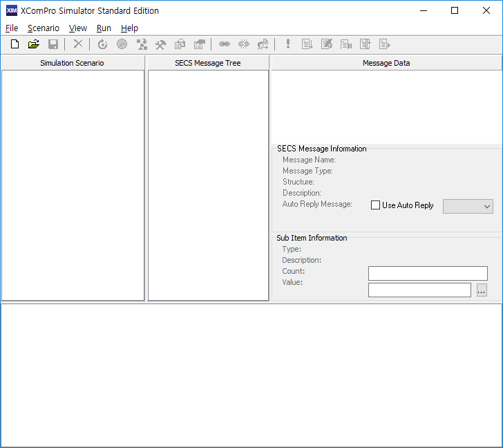503x448 pixels.
Task: Click the Sub Item Information group title
Action: 312,238
